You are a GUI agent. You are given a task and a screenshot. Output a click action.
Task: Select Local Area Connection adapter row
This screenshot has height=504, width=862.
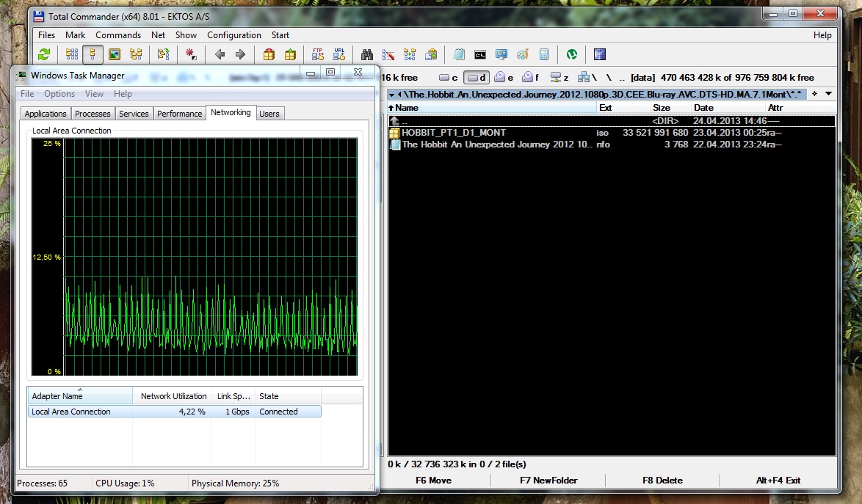click(x=174, y=412)
